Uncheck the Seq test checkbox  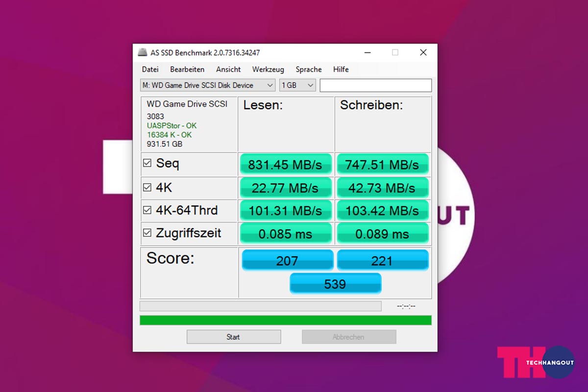pyautogui.click(x=147, y=163)
